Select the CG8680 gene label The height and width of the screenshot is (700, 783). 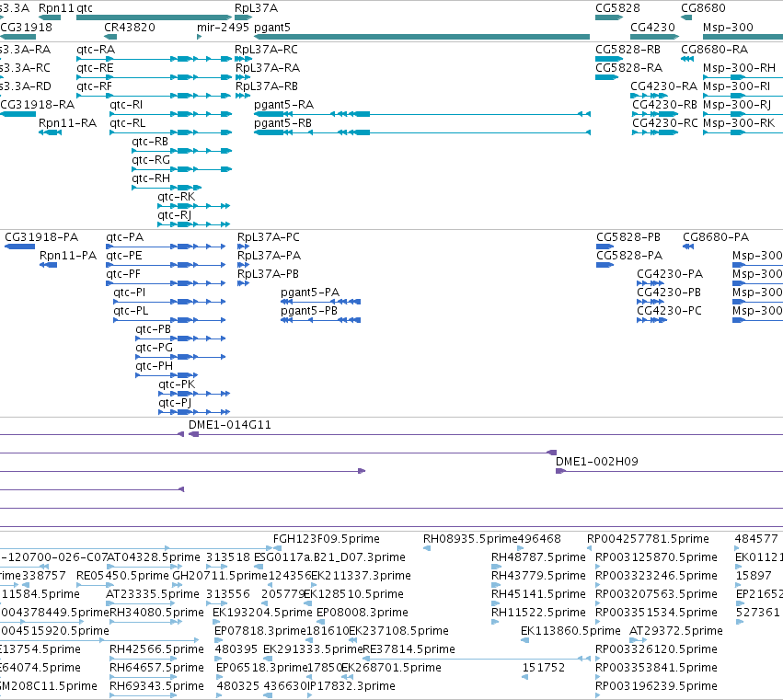(x=703, y=8)
